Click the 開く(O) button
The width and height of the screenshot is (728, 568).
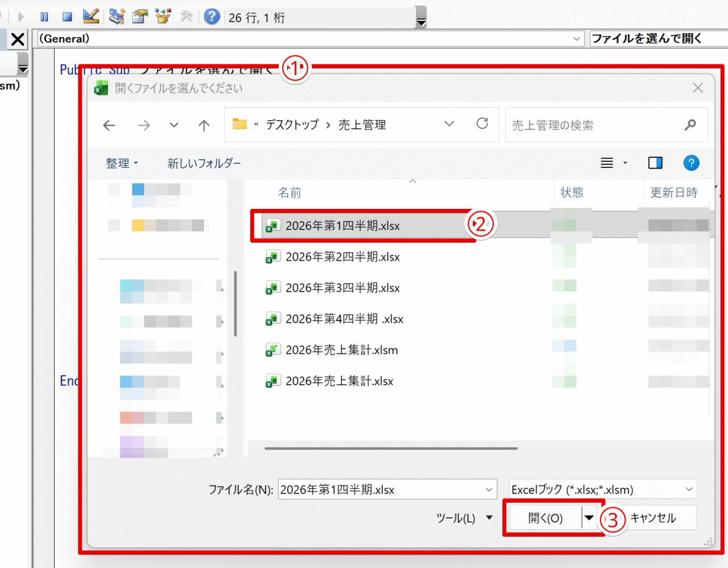point(545,518)
